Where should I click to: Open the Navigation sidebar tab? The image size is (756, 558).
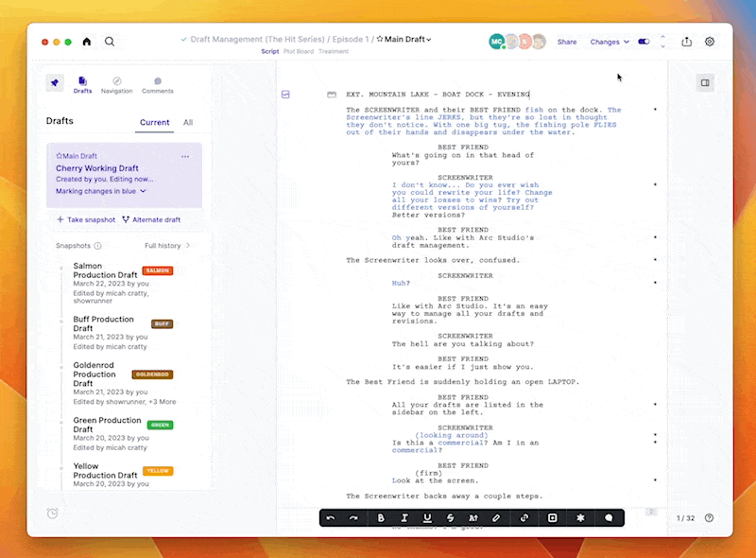(x=117, y=85)
